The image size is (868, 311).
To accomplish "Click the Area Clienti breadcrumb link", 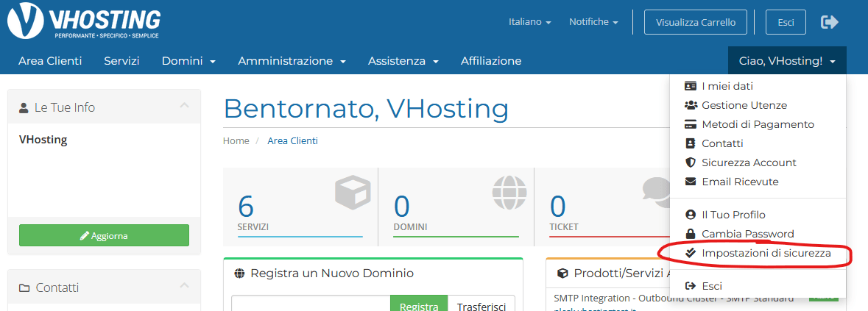I will 292,141.
